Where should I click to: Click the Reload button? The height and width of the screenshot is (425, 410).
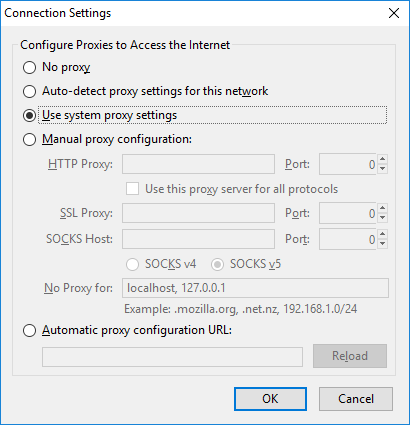point(350,356)
